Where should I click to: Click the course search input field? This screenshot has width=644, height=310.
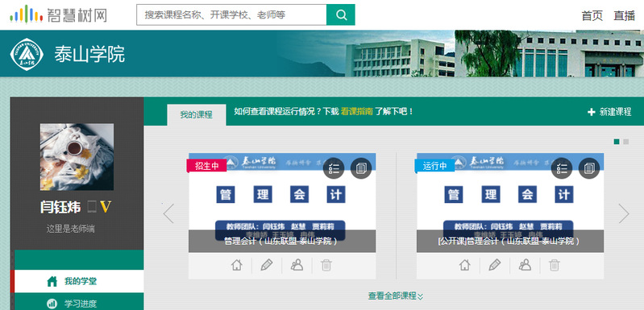(231, 14)
